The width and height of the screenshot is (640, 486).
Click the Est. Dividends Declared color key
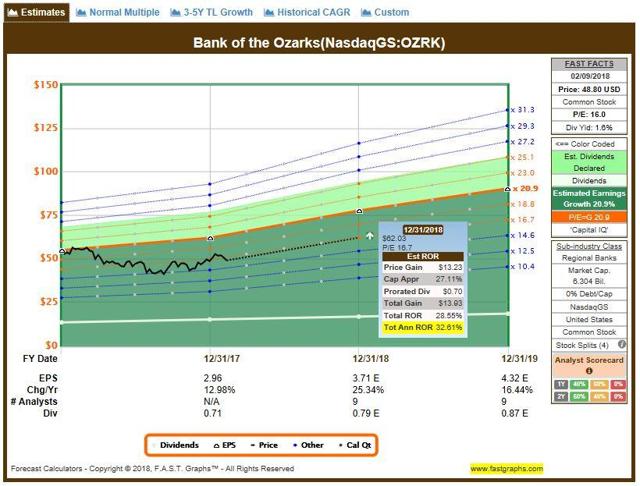(x=589, y=162)
